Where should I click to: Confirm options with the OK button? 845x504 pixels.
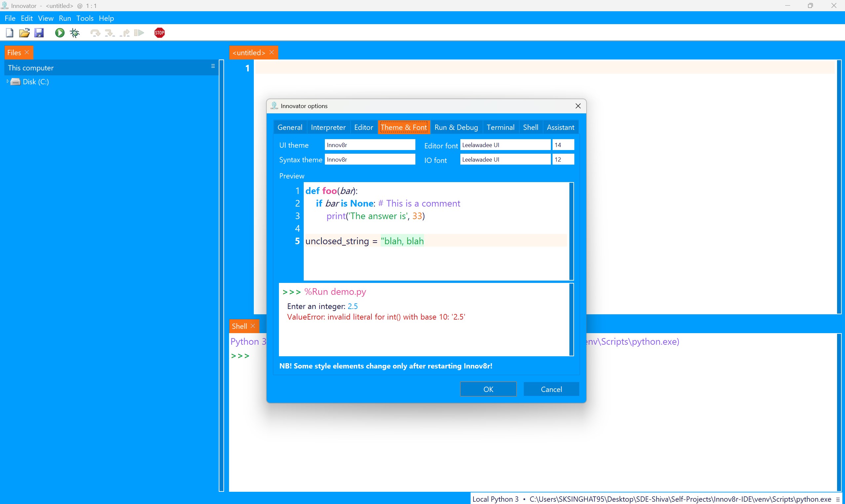pyautogui.click(x=488, y=389)
